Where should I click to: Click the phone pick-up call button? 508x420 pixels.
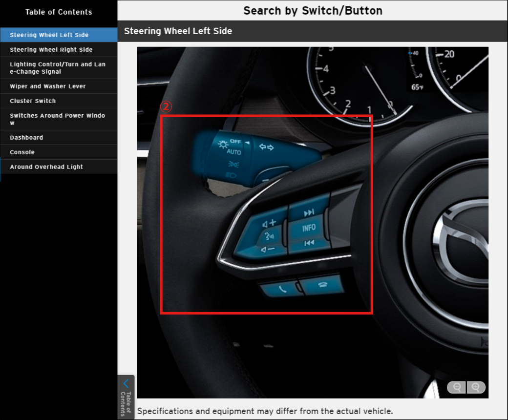[282, 289]
